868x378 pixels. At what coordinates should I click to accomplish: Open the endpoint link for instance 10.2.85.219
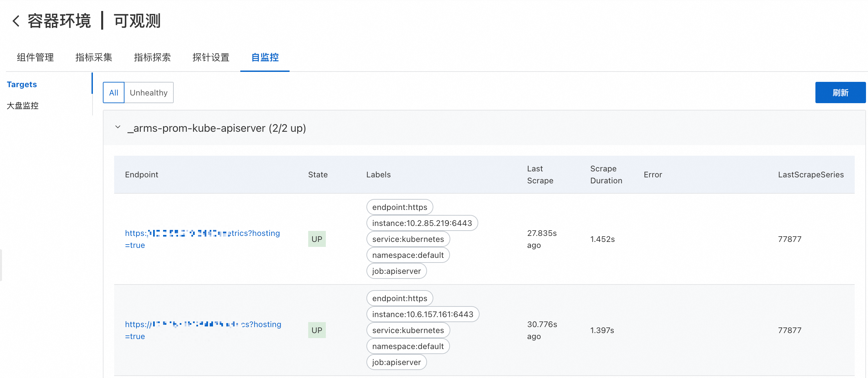(x=202, y=239)
